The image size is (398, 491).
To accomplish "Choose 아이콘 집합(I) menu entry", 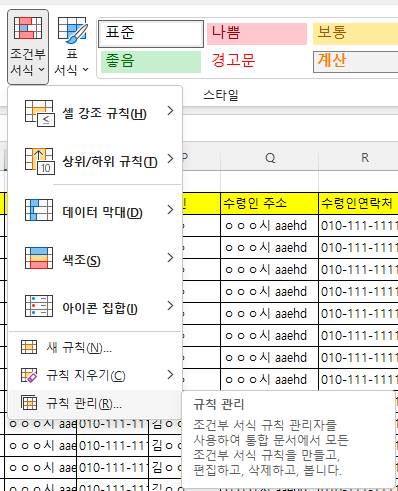I will 95,306.
